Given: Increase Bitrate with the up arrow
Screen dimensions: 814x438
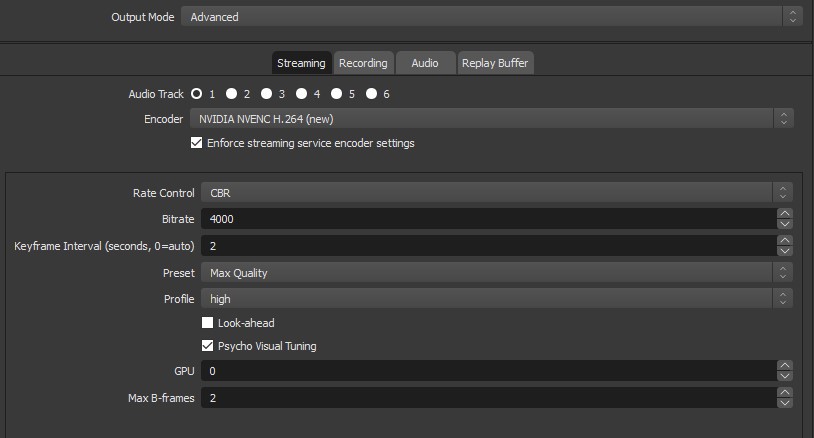Looking at the screenshot, I should [x=784, y=213].
